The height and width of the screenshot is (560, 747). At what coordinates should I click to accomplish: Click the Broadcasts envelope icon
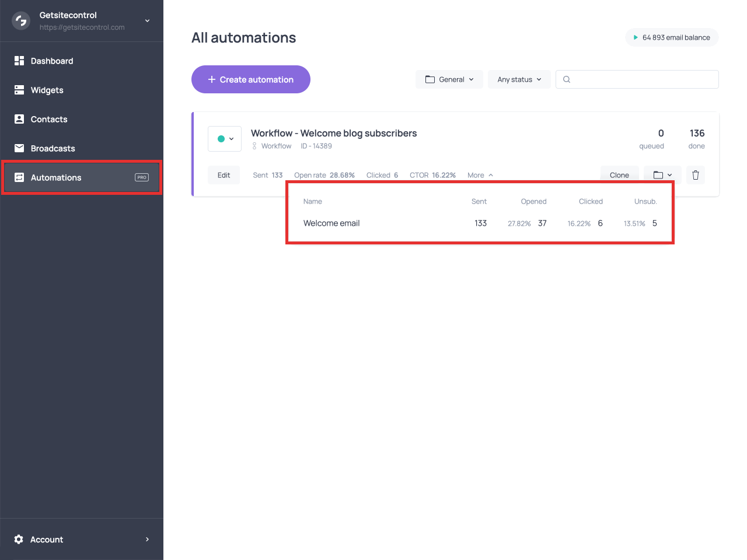pos(19,148)
